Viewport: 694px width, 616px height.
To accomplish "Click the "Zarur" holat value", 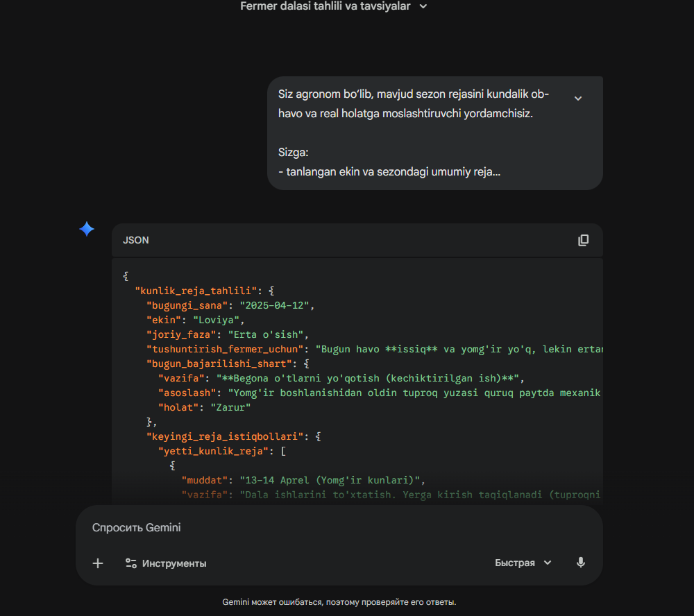I will [x=230, y=407].
